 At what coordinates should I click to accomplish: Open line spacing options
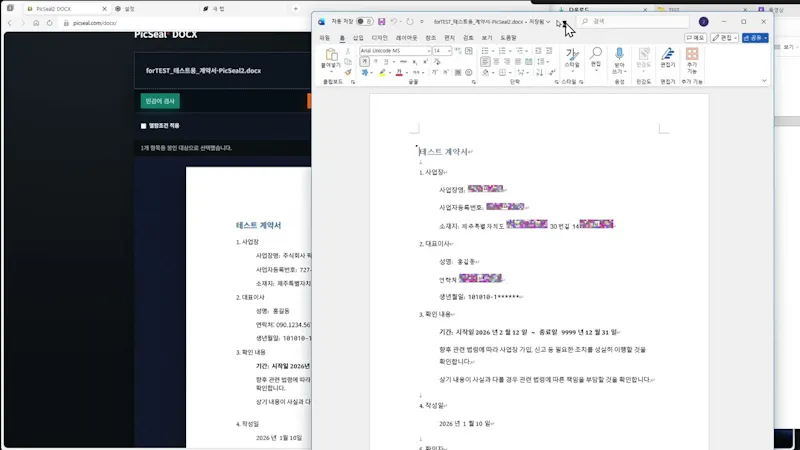pyautogui.click(x=541, y=62)
